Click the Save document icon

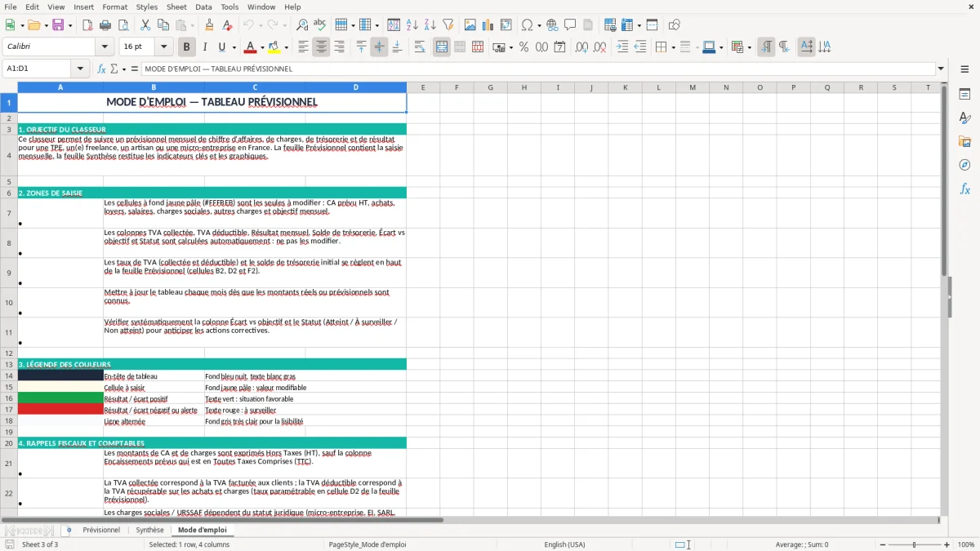click(x=58, y=25)
